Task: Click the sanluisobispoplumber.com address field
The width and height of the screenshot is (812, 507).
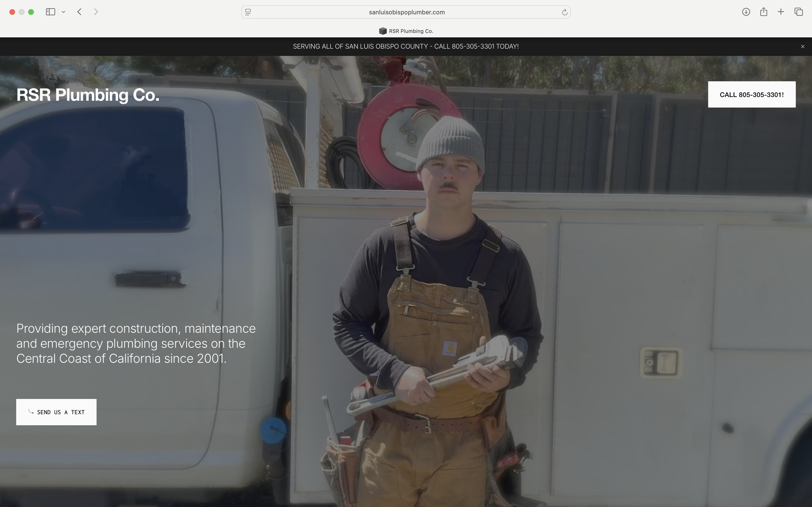Action: click(406, 12)
